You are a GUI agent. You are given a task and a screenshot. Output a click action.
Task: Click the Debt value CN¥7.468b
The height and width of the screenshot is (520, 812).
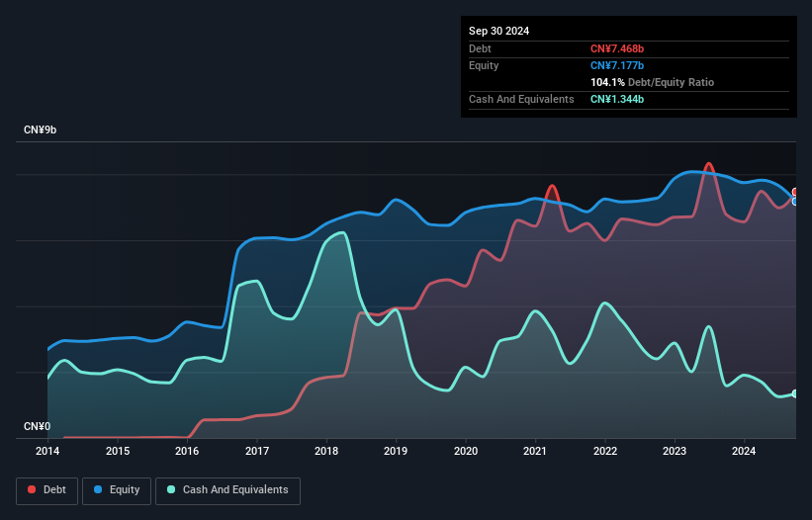[617, 48]
